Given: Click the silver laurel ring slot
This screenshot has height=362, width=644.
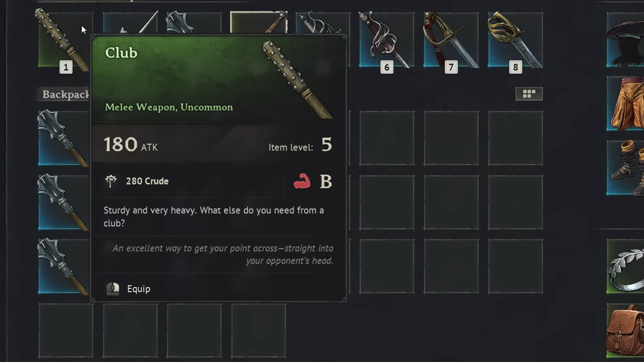Looking at the screenshot, I should pyautogui.click(x=625, y=266).
